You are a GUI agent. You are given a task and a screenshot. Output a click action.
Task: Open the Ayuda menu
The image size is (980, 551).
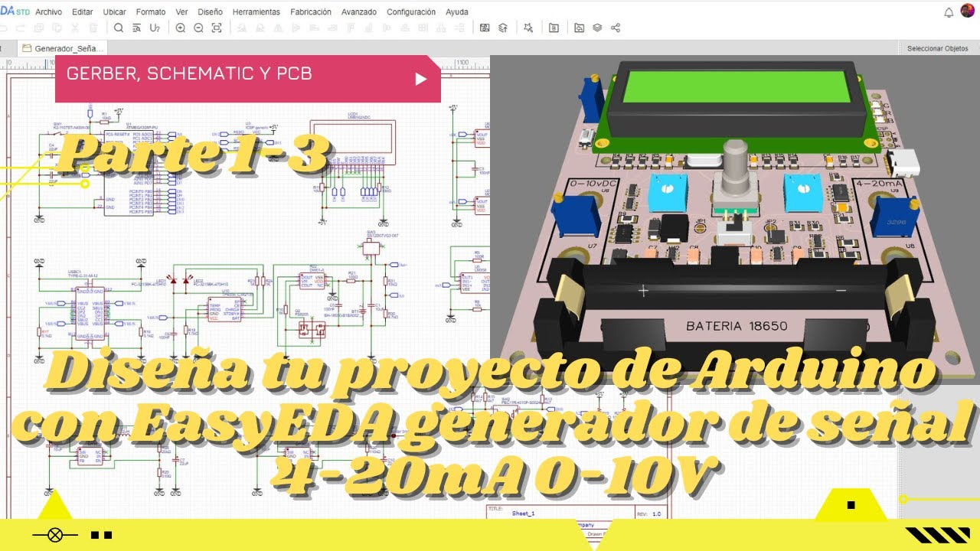point(457,12)
